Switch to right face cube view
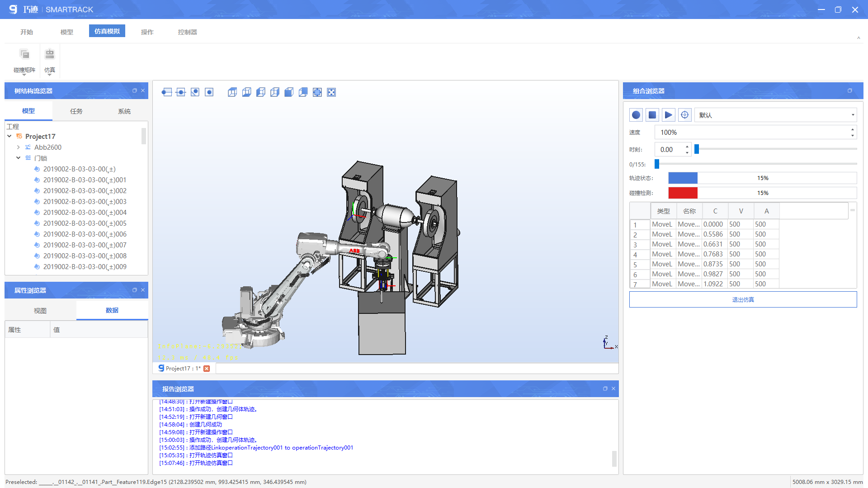The width and height of the screenshot is (868, 488). (x=275, y=92)
